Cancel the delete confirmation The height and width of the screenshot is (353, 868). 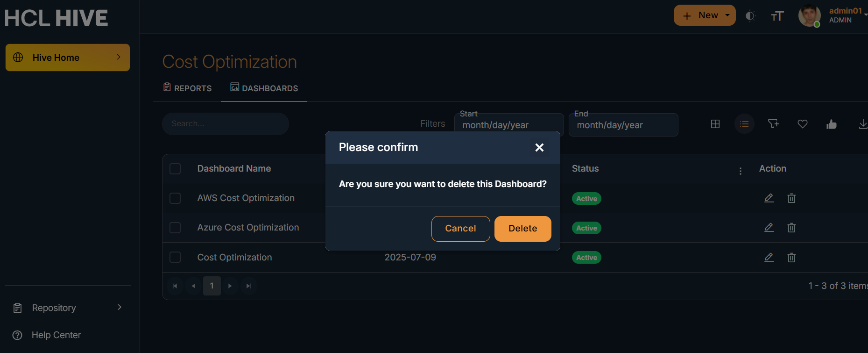pos(460,229)
